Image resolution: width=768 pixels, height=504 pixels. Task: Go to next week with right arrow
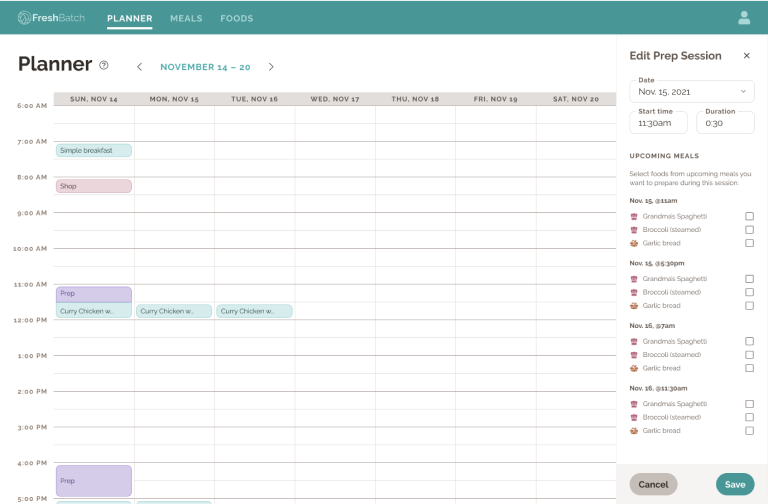(x=271, y=67)
